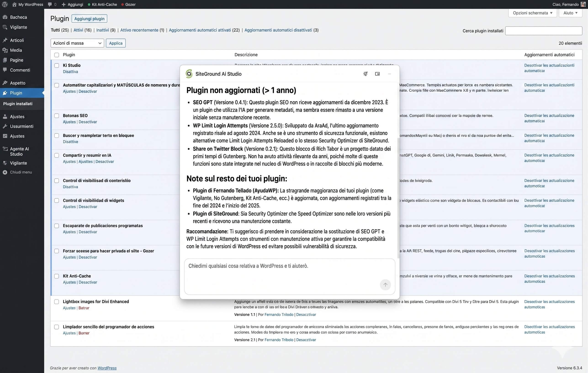The height and width of the screenshot is (373, 588).
Task: Open the WordPress footer link
Action: pyautogui.click(x=107, y=368)
